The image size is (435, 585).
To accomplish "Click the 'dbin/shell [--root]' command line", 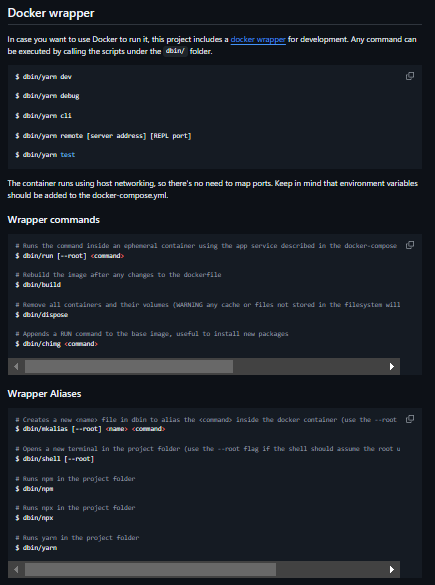I will coord(55,459).
